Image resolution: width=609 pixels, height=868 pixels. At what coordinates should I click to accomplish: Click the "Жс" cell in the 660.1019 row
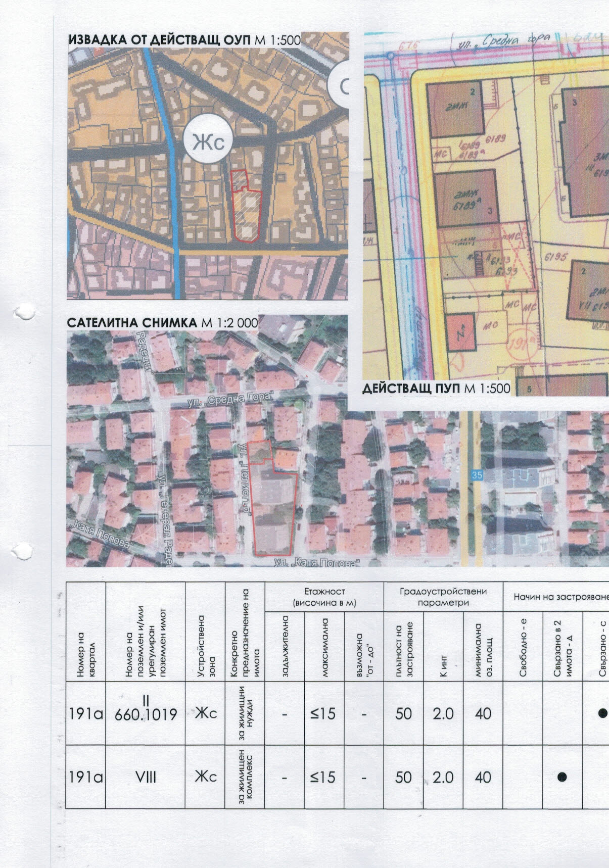206,713
